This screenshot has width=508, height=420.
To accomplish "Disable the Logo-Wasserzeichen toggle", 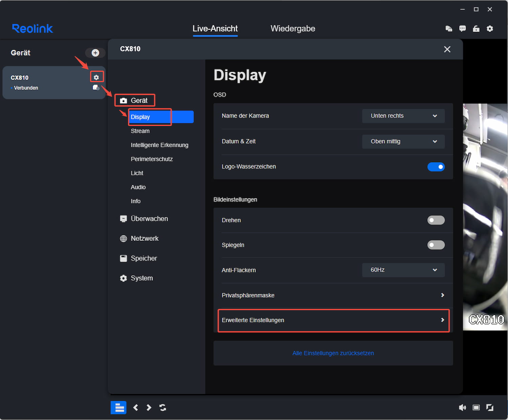I will [436, 167].
